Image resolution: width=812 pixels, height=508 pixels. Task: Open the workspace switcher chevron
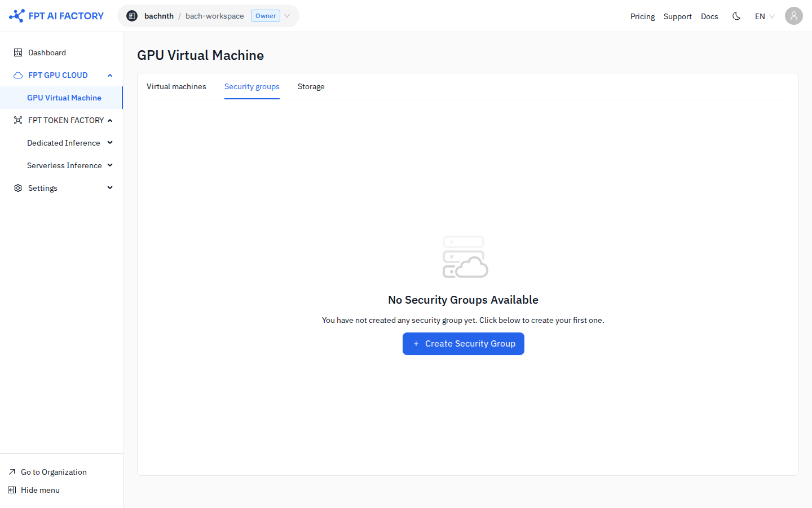[287, 16]
